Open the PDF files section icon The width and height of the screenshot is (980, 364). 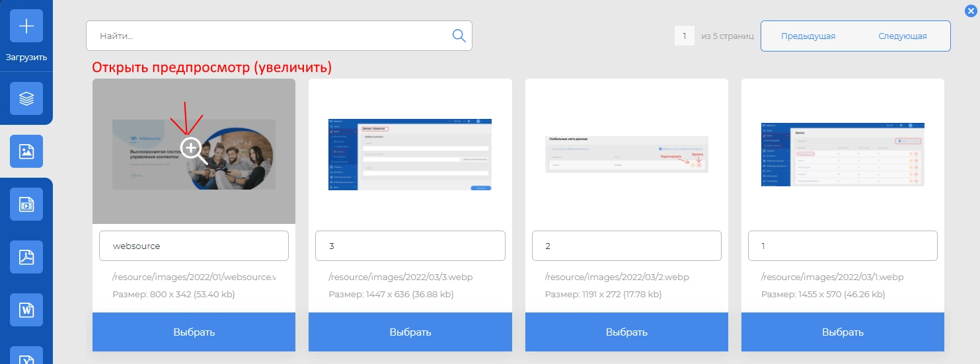click(x=26, y=257)
